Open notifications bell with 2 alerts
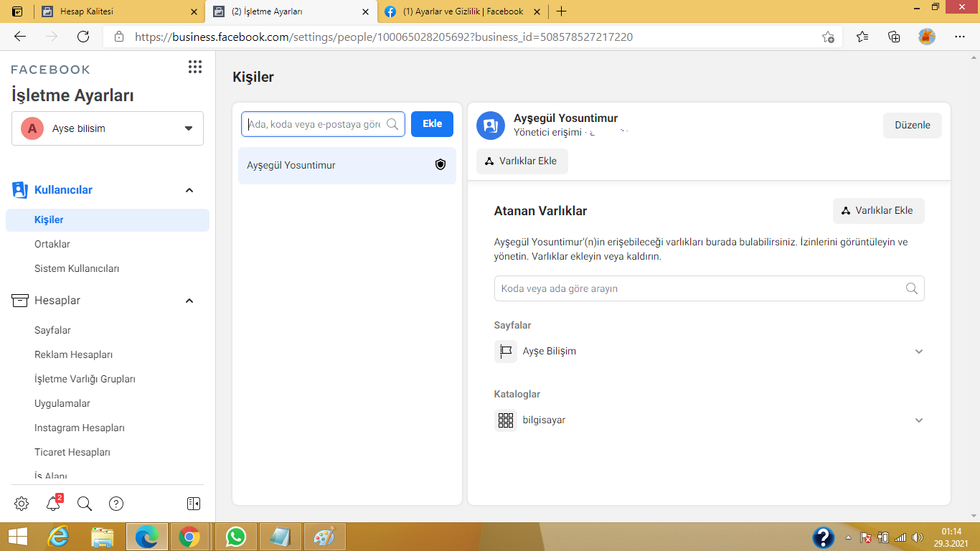This screenshot has width=980, height=551. pyautogui.click(x=53, y=503)
